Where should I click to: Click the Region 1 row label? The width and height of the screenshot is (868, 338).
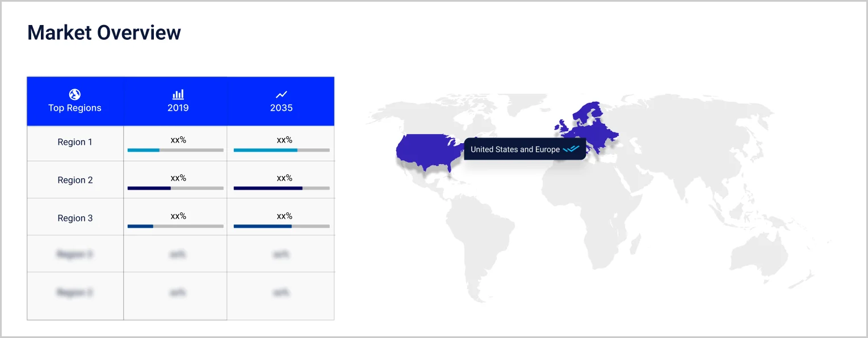click(x=75, y=142)
